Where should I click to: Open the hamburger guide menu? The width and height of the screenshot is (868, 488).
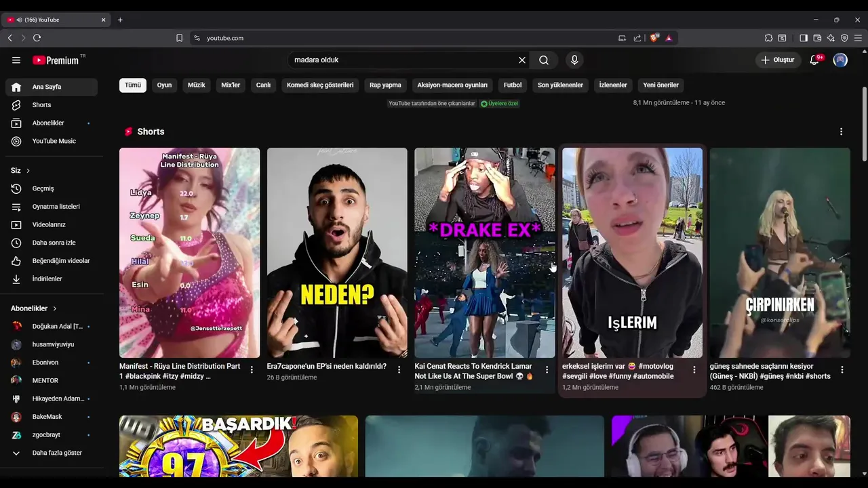[x=16, y=60]
